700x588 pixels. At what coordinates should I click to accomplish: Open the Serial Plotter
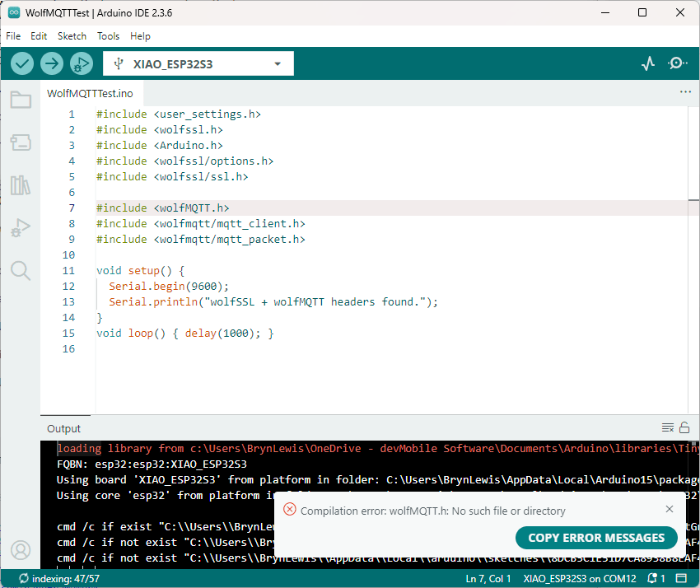coord(648,63)
